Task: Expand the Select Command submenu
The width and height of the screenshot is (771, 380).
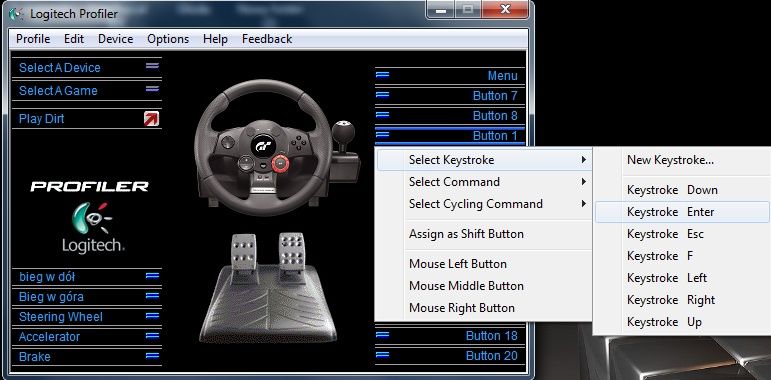Action: (484, 182)
